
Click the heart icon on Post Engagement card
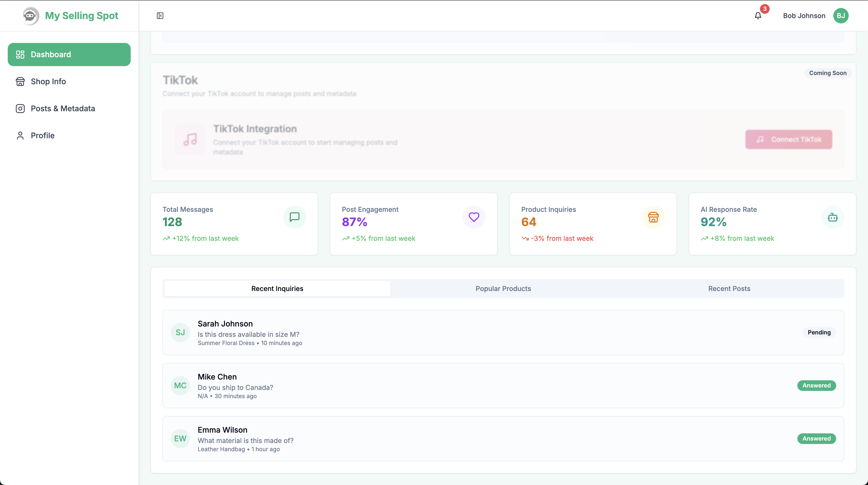(474, 217)
